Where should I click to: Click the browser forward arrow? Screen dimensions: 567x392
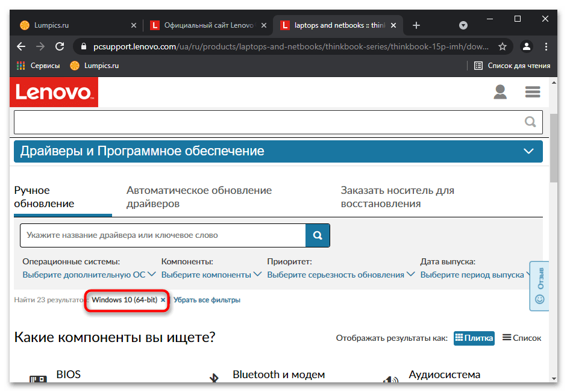pos(40,46)
